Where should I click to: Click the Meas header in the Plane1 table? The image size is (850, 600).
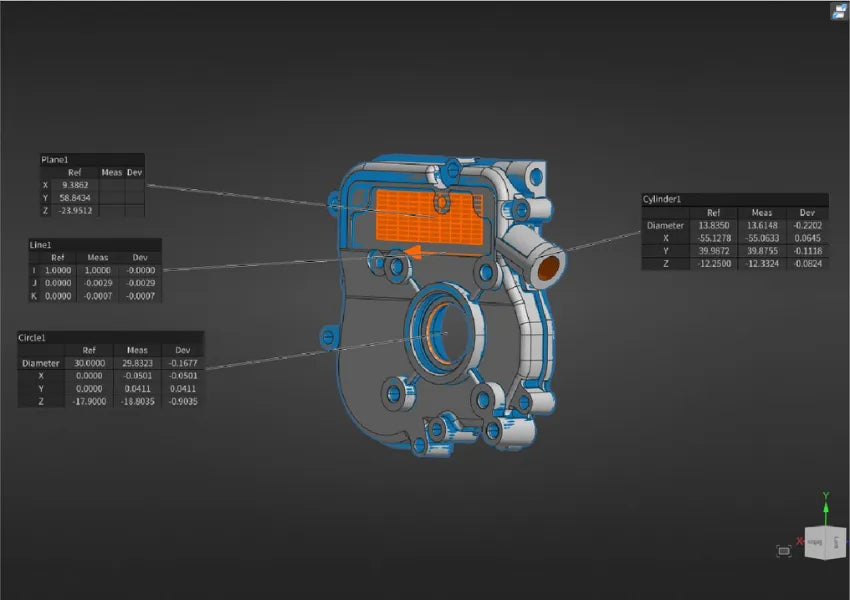click(x=112, y=172)
